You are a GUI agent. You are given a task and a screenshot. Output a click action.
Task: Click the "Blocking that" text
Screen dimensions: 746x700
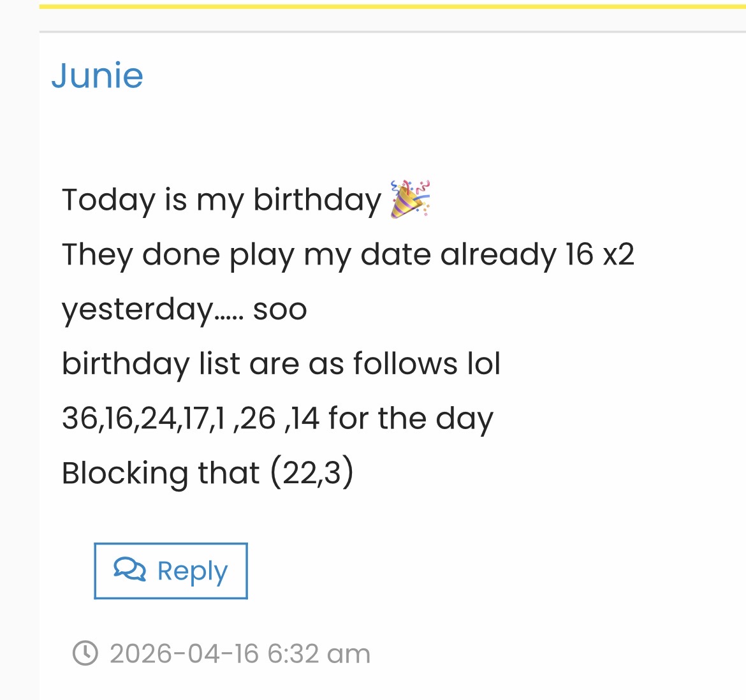pyautogui.click(x=161, y=473)
